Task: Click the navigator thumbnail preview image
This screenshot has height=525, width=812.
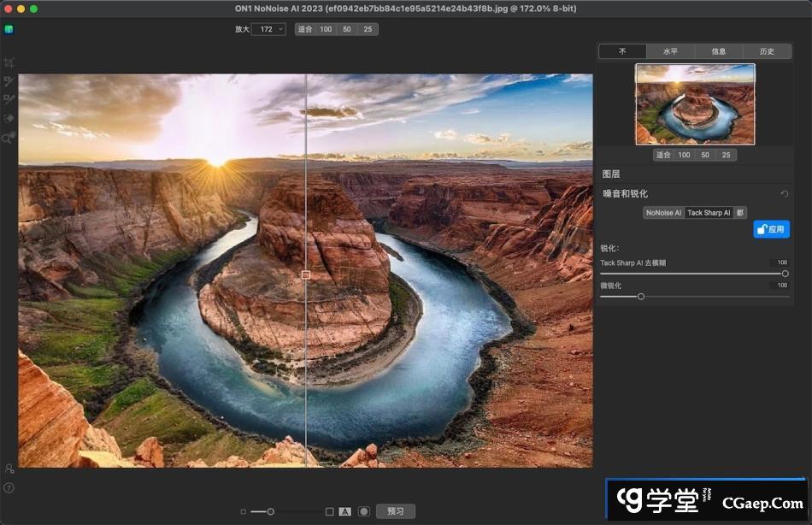Action: pyautogui.click(x=694, y=104)
